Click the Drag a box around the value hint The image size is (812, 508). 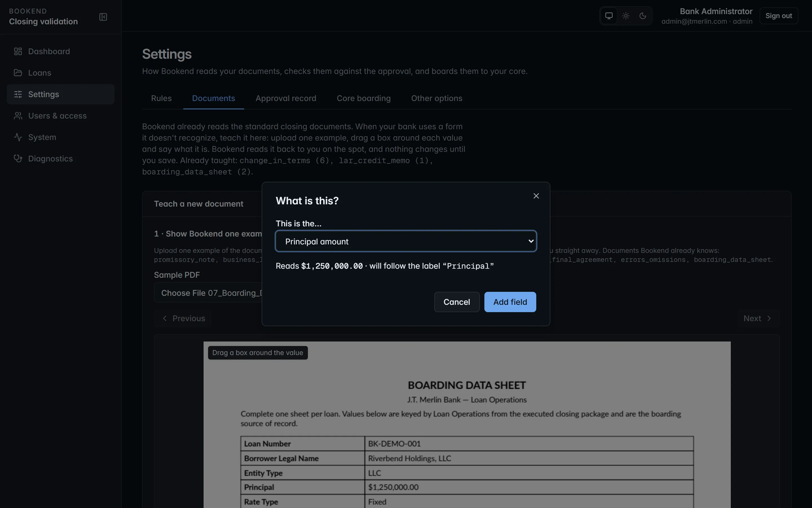coord(258,353)
